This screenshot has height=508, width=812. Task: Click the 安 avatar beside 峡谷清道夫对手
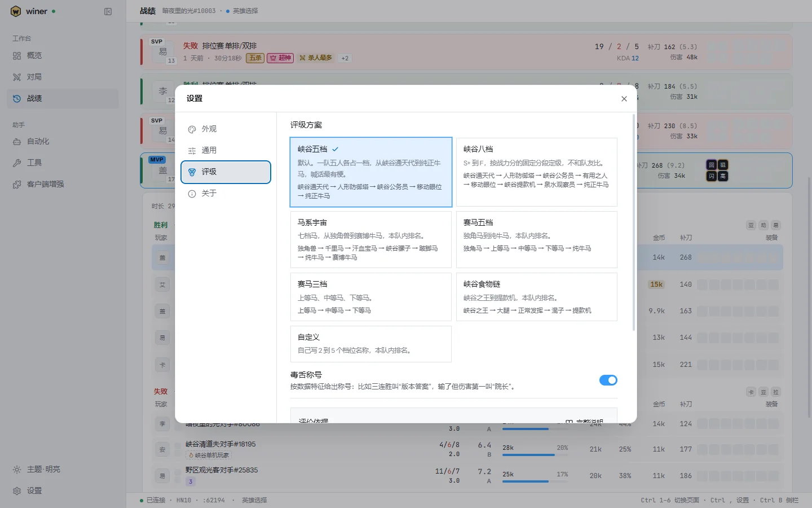[x=162, y=449]
